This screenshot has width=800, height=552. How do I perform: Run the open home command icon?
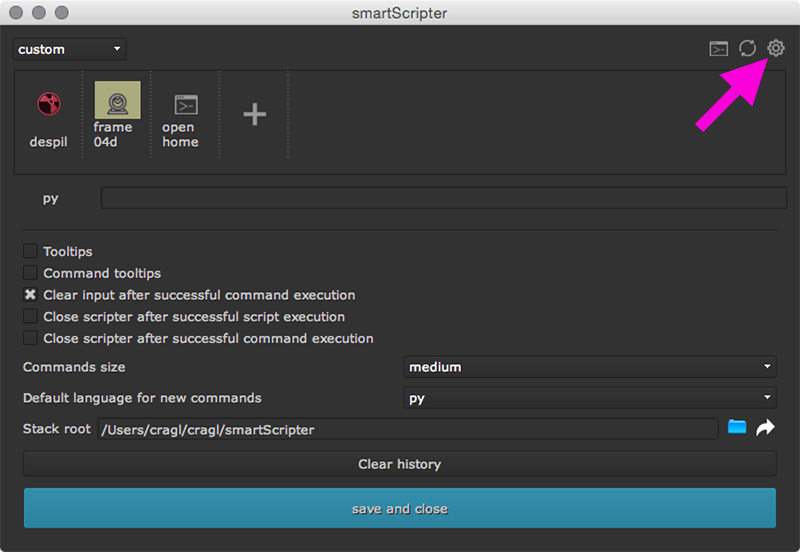[x=185, y=104]
